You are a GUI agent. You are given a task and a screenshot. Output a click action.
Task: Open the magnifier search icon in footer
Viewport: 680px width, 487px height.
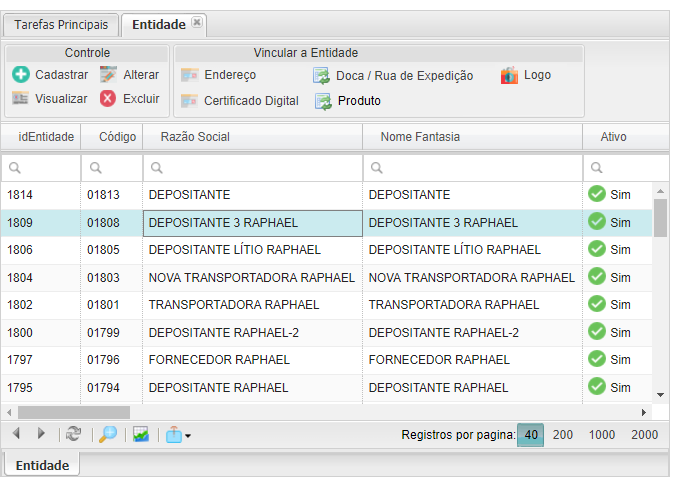pos(108,434)
